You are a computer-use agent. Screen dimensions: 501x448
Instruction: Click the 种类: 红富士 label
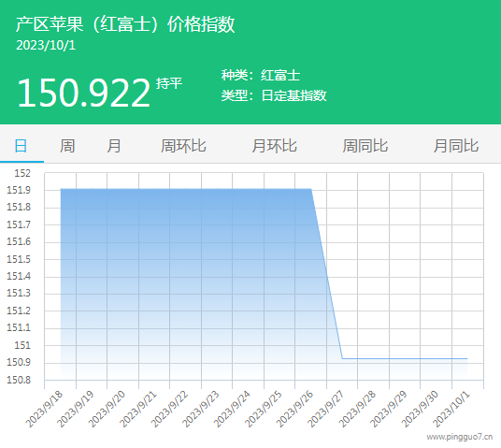pyautogui.click(x=261, y=75)
